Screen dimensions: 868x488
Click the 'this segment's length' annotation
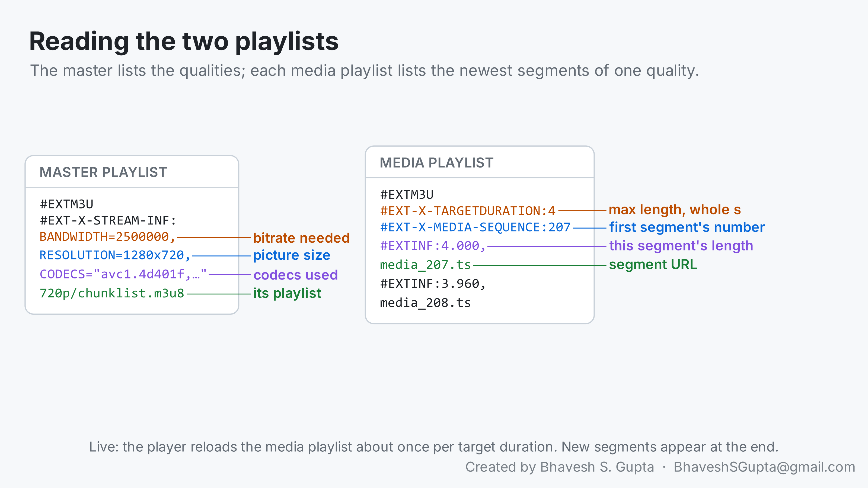click(x=681, y=246)
